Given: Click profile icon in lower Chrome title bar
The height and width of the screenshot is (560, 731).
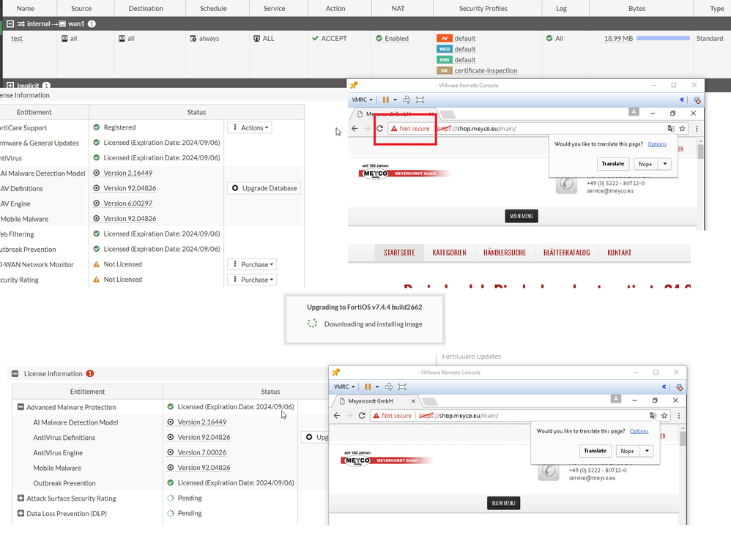Looking at the screenshot, I should (x=615, y=399).
